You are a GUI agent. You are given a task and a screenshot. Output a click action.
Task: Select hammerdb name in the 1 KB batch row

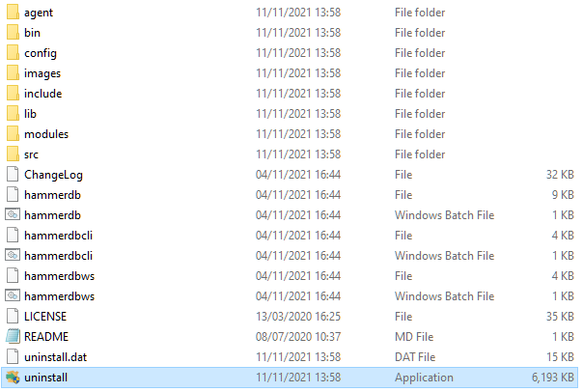pos(52,215)
